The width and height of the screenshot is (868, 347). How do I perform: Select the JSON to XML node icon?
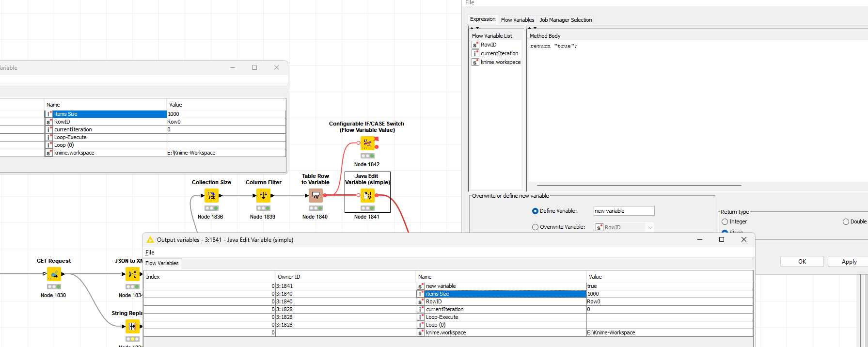132,274
